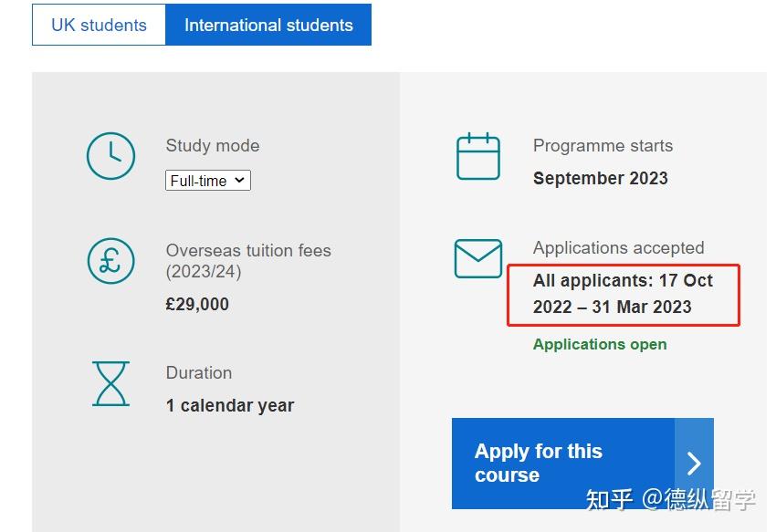Select the £29,000 tuition fee amount

(198, 304)
